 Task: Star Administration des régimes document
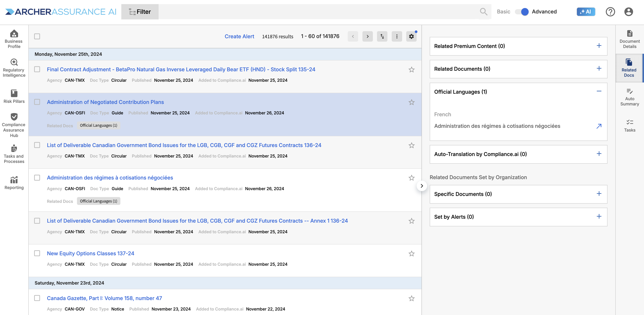[x=411, y=178]
